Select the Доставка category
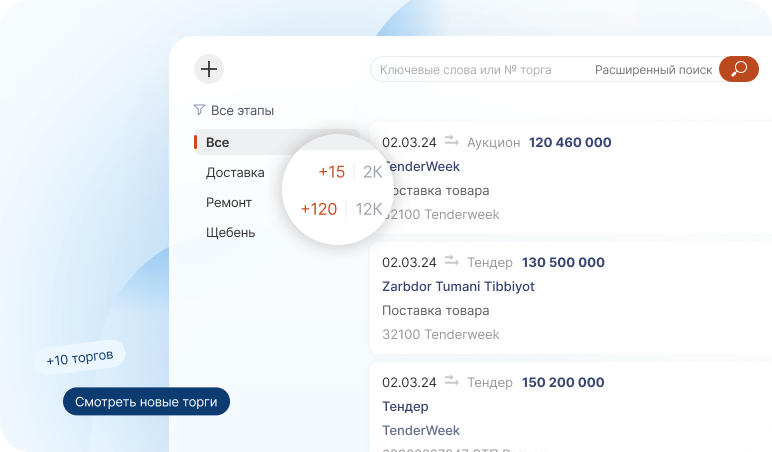 [235, 173]
